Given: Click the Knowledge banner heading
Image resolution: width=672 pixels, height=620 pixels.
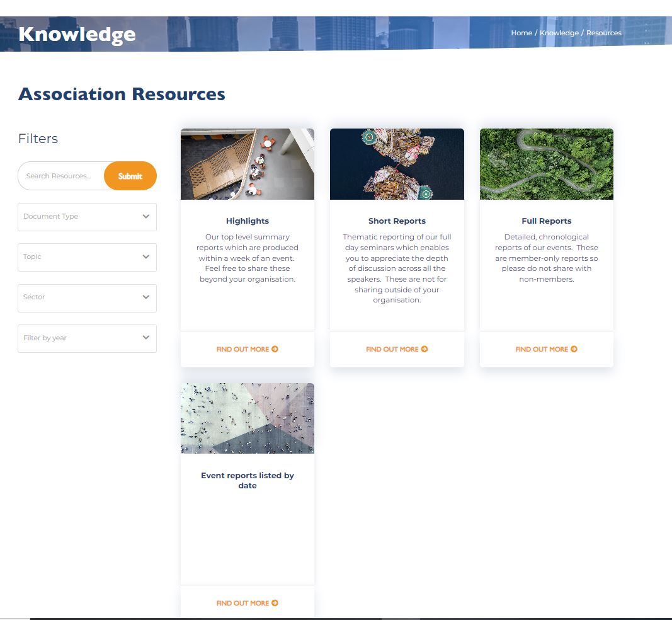Looking at the screenshot, I should (77, 34).
